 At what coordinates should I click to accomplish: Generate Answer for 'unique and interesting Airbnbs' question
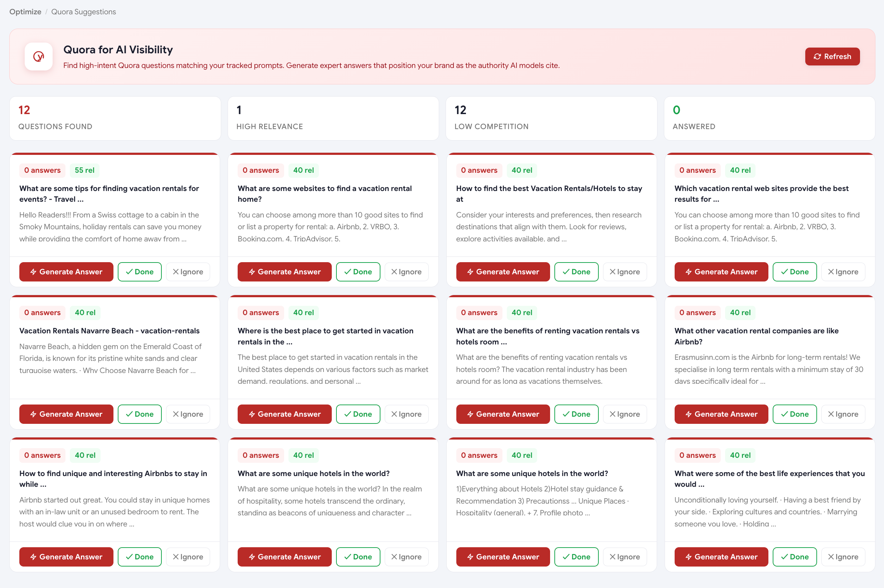(66, 557)
